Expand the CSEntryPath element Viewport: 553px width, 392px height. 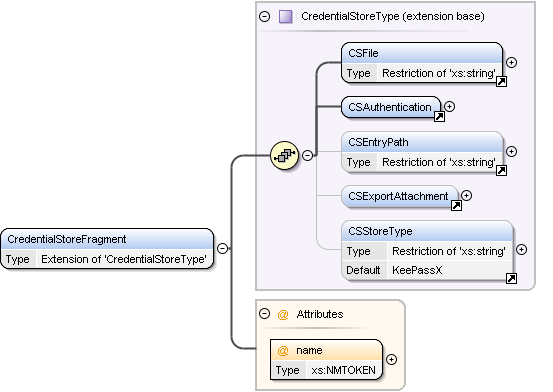[511, 151]
